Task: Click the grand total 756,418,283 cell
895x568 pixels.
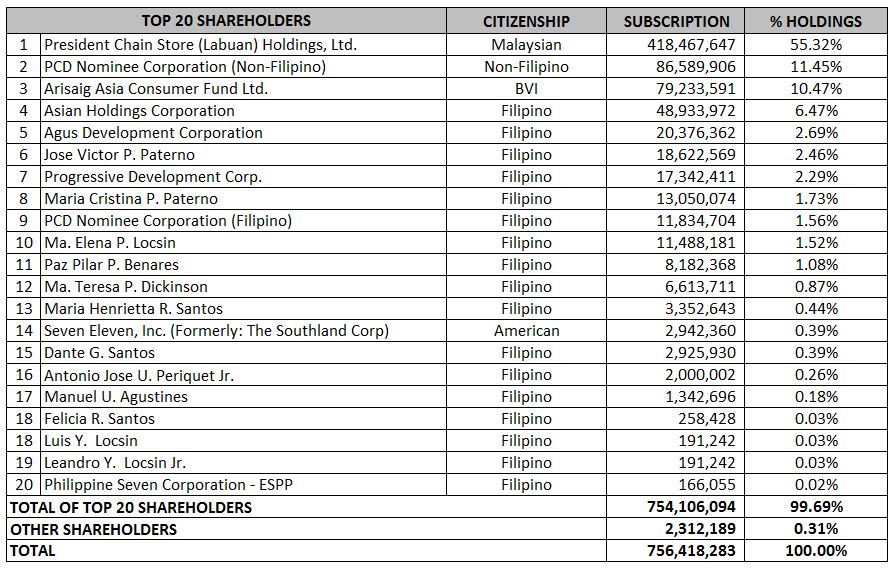Action: pyautogui.click(x=676, y=551)
